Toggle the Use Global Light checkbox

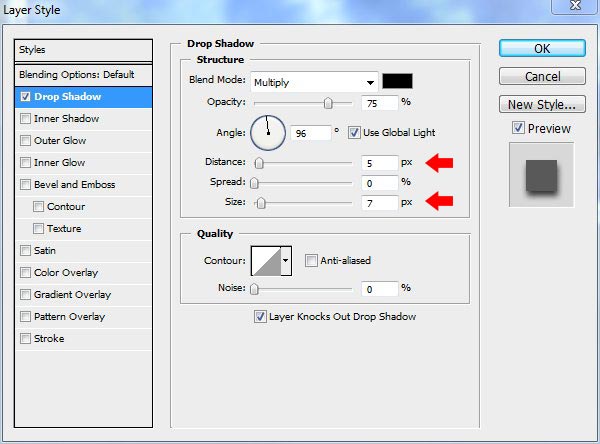point(354,133)
